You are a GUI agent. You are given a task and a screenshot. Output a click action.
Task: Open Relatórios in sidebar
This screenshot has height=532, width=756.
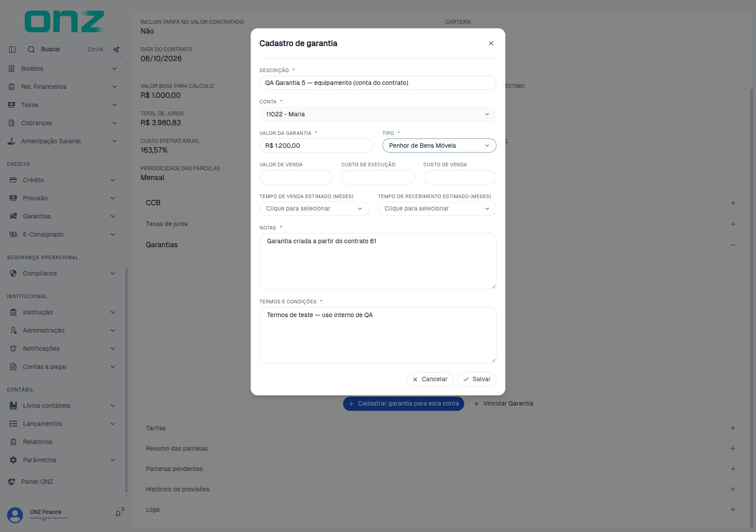coord(38,442)
